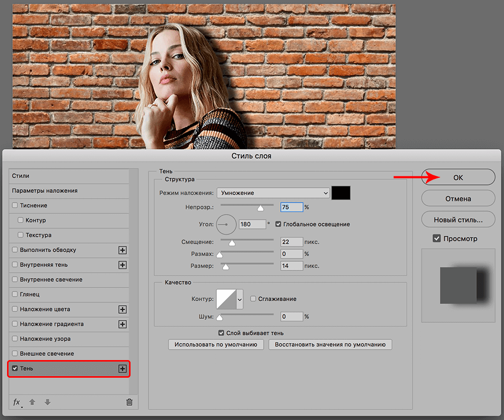Open the black shadow color swatch
This screenshot has width=504, height=420.
click(x=341, y=193)
